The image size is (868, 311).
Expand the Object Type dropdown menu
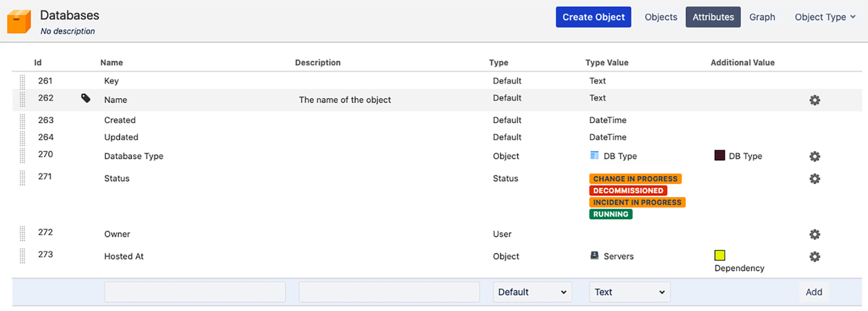click(825, 17)
